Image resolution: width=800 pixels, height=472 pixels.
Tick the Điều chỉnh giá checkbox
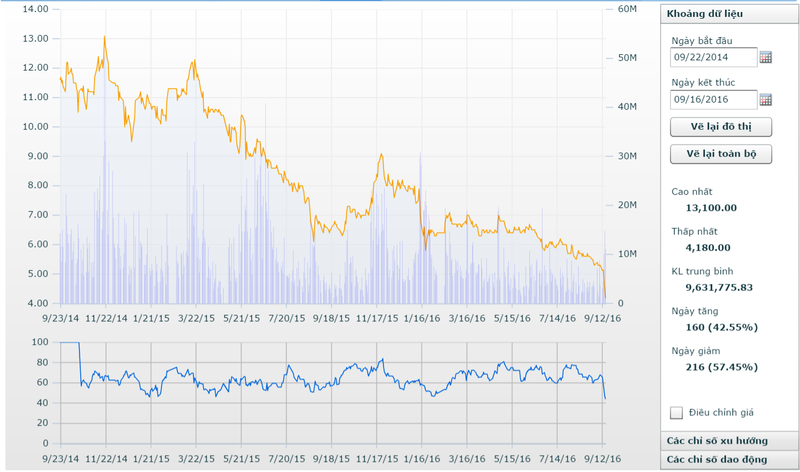pos(677,412)
